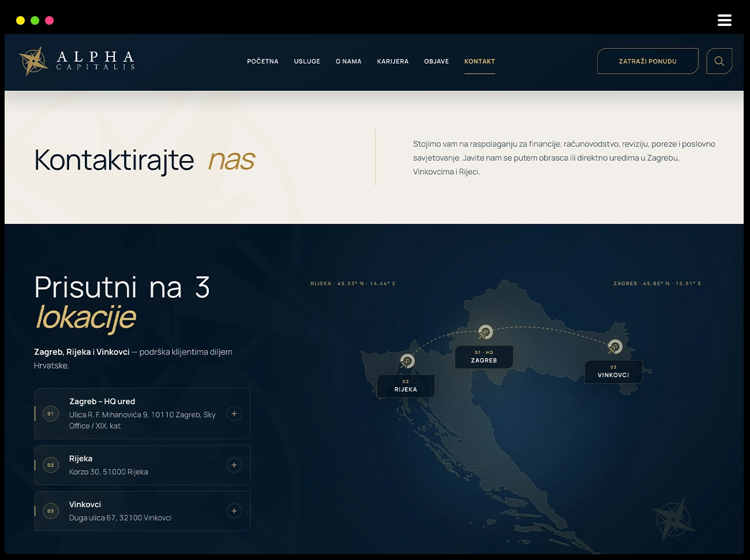Click the Zagreb map pin icon
The height and width of the screenshot is (560, 750).
485,332
